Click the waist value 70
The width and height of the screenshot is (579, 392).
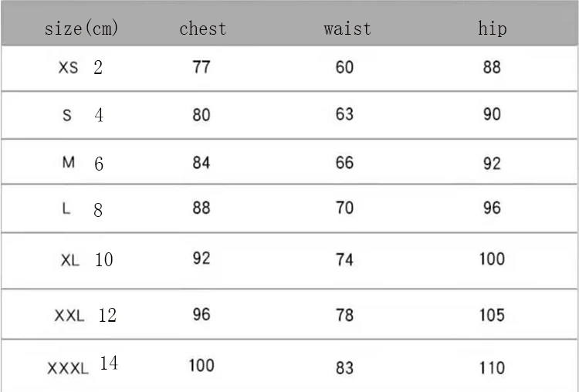pos(344,208)
